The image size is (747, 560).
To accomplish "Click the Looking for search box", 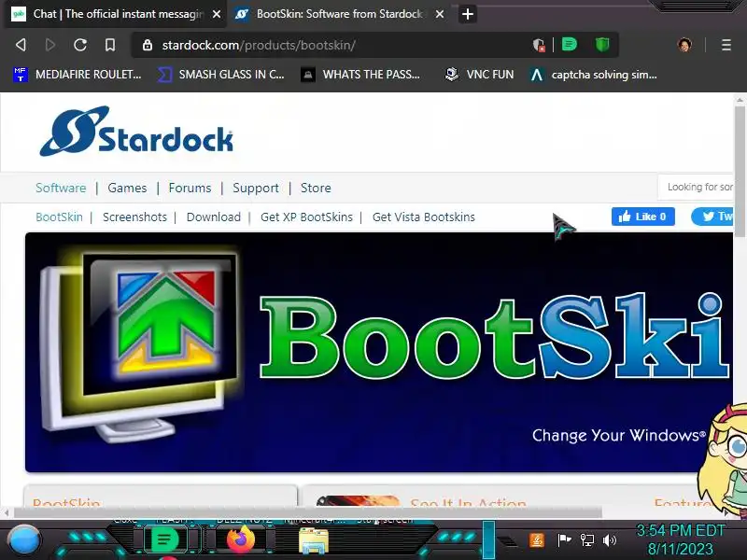I will pyautogui.click(x=697, y=187).
